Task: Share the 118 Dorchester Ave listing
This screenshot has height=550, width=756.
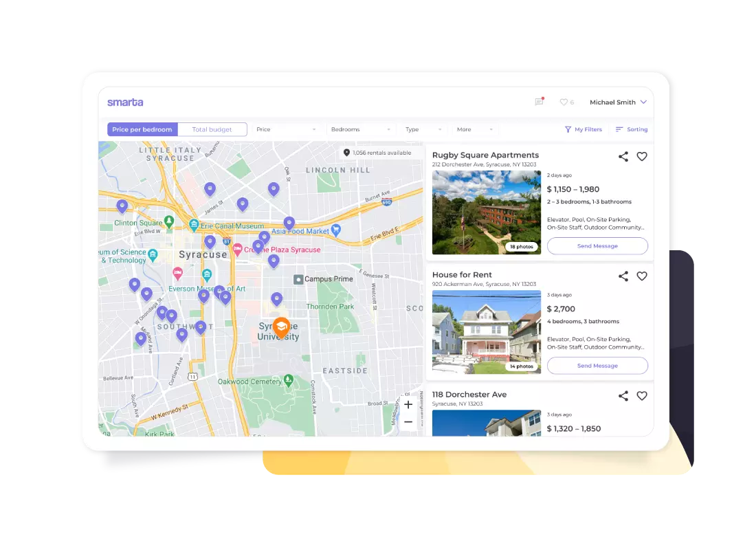Action: [623, 396]
